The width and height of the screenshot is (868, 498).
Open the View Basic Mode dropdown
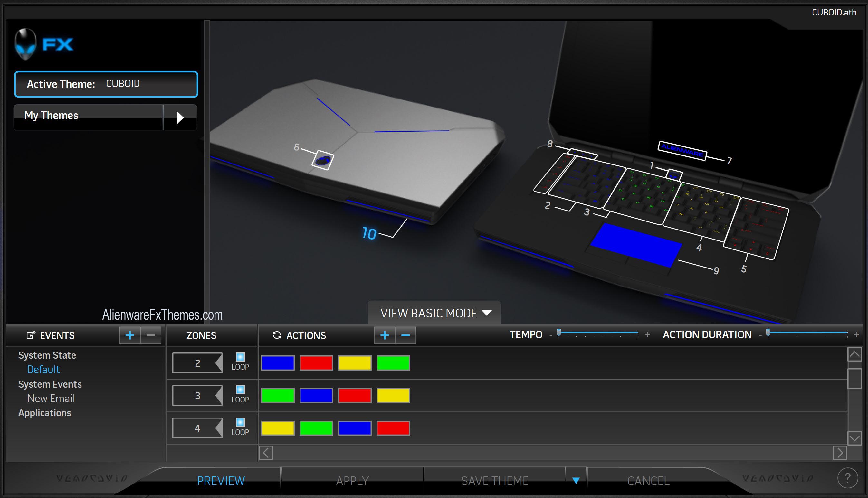(x=434, y=313)
